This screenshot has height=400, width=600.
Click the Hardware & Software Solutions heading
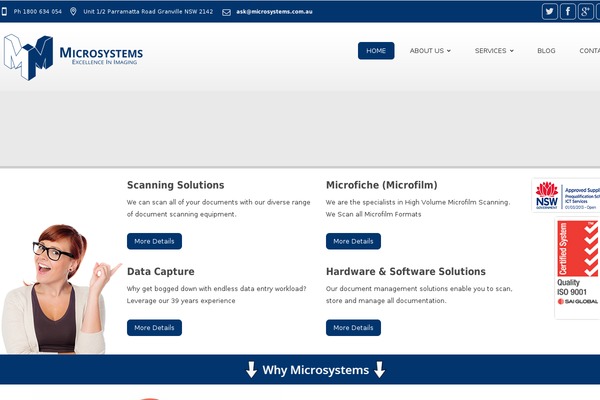point(406,271)
